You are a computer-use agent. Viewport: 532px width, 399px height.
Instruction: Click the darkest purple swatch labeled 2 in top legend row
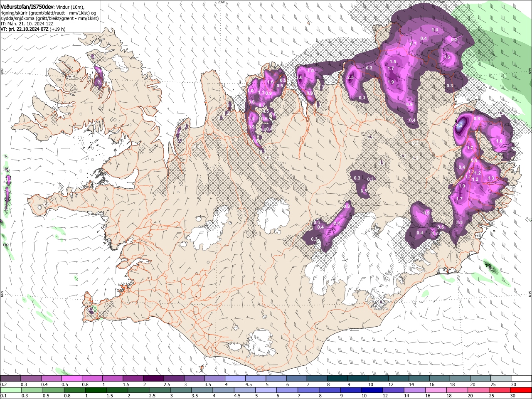tap(153, 379)
